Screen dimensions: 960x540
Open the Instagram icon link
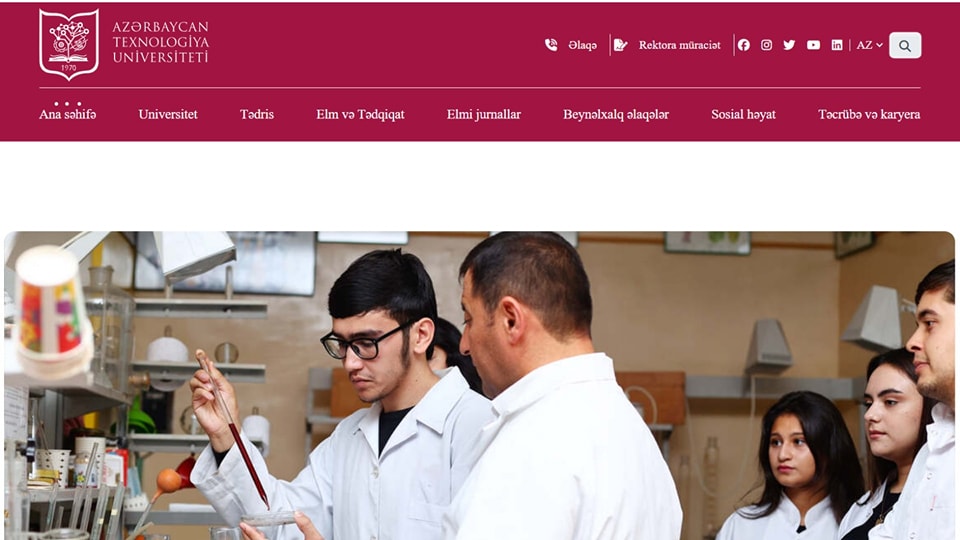coord(766,45)
